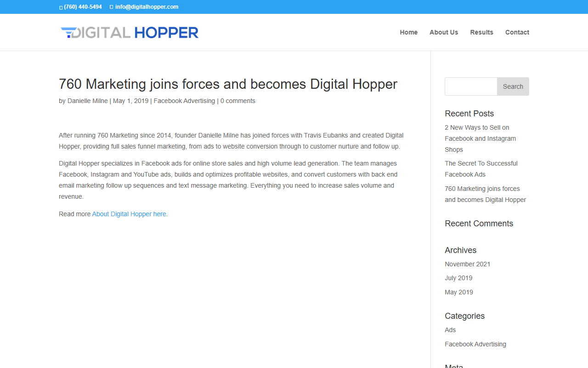Open the sidebar Facebook Advertising category
The height and width of the screenshot is (368, 588).
click(x=475, y=344)
